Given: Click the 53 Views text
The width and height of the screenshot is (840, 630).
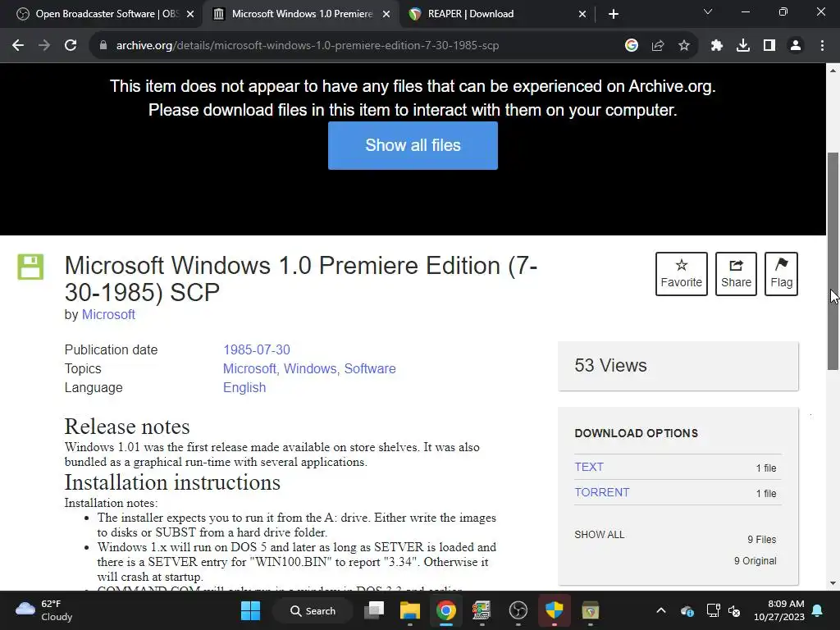Looking at the screenshot, I should click(610, 365).
